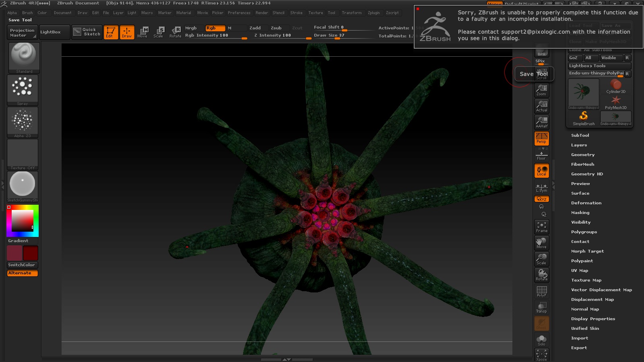Click the Alternate button
Screen dimensions: 644x362
tap(22, 273)
